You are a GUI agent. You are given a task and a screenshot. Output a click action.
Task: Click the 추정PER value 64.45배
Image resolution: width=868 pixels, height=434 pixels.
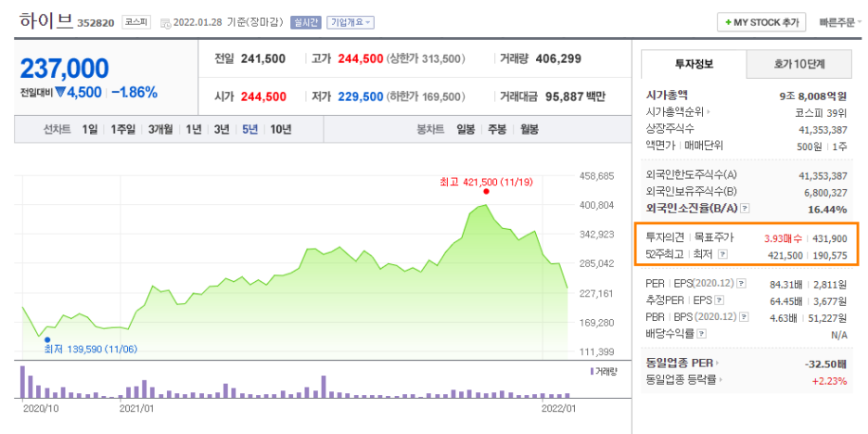(x=786, y=300)
